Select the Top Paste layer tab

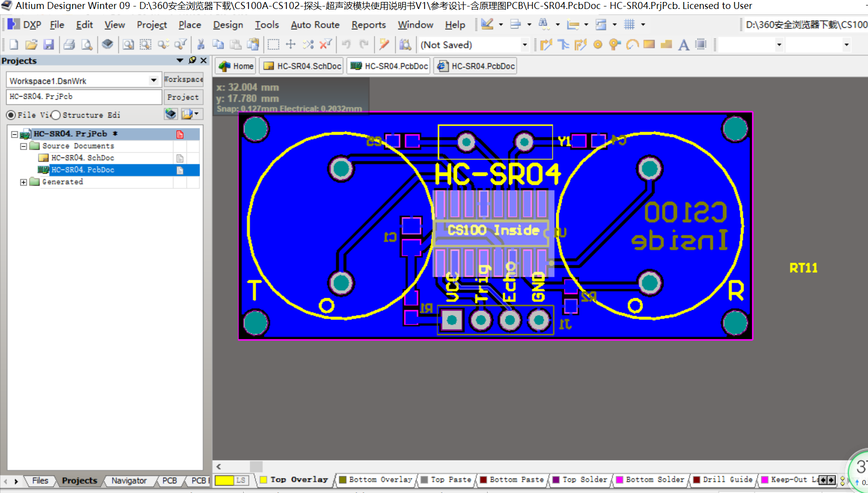coord(446,480)
